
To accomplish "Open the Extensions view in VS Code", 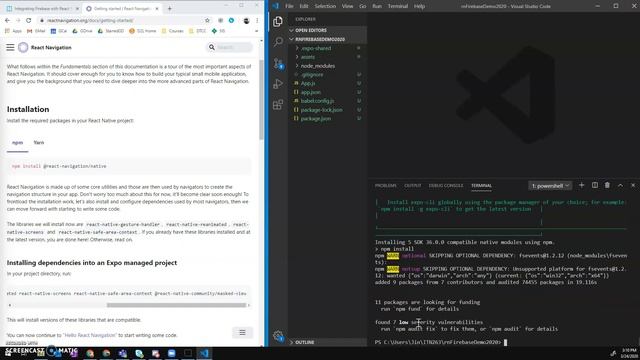I will coord(278,104).
